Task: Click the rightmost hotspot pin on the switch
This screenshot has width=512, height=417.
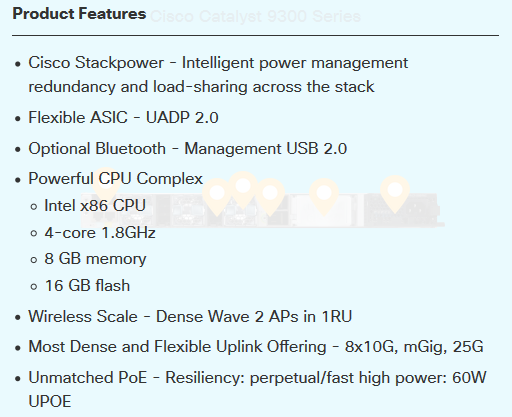Action: click(x=395, y=193)
